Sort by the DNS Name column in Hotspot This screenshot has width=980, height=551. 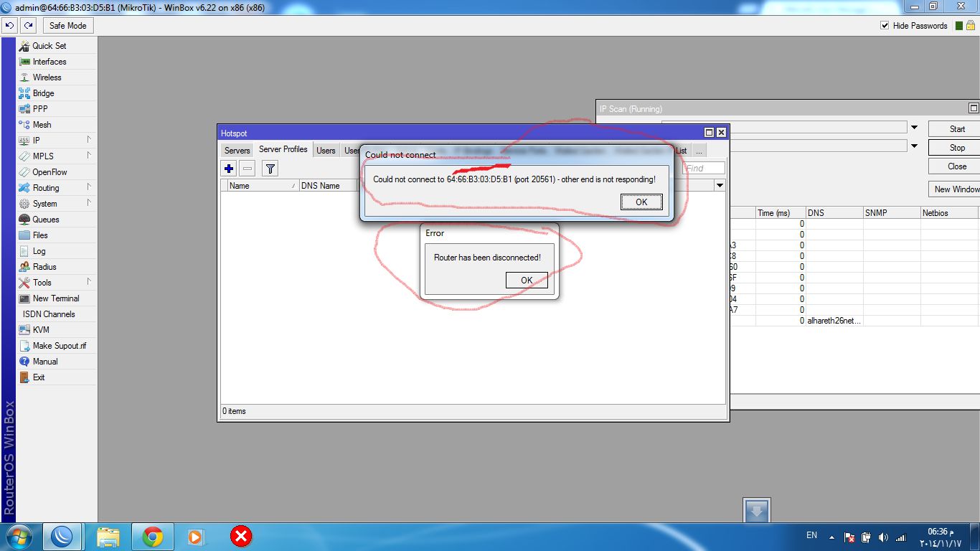point(328,186)
